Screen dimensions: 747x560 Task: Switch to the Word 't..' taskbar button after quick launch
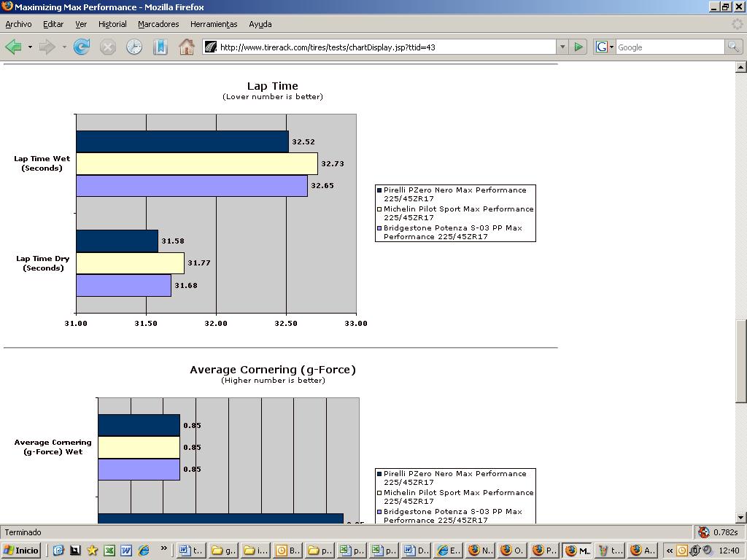tap(190, 551)
